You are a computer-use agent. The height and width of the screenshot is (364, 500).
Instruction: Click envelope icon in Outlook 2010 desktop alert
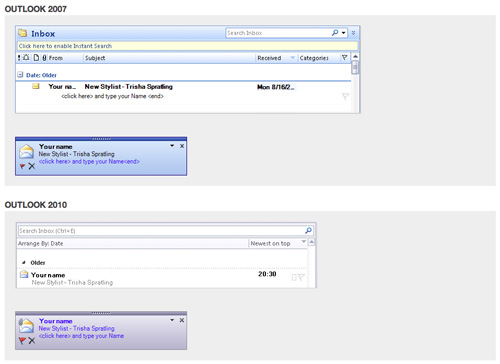(26, 326)
